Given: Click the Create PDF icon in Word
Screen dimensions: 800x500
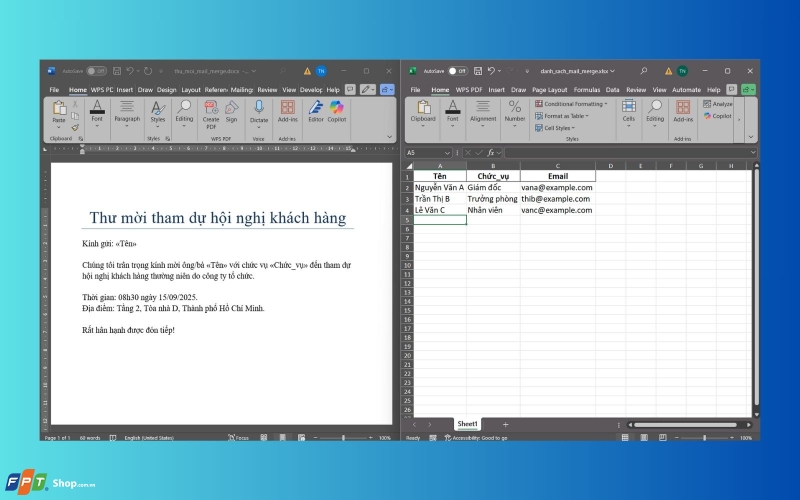Looking at the screenshot, I should click(211, 114).
